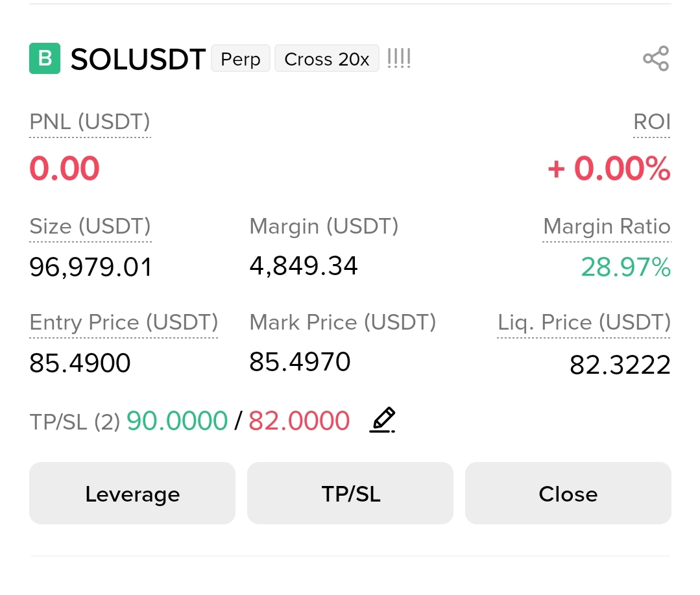Show Entry Price (USDT) label info
Viewport: 700px width, 595px height.
[124, 322]
